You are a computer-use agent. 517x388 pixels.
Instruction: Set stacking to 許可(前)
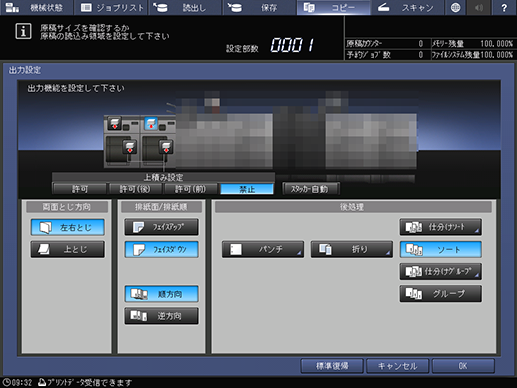(x=190, y=189)
